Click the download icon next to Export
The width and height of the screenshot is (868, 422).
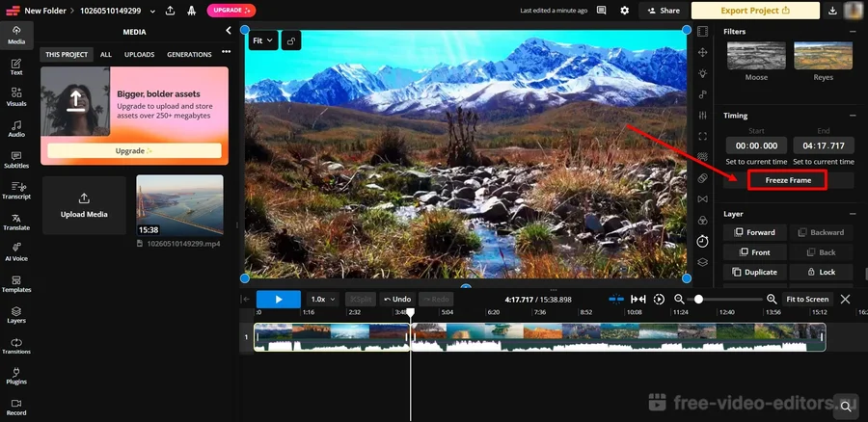tap(833, 11)
